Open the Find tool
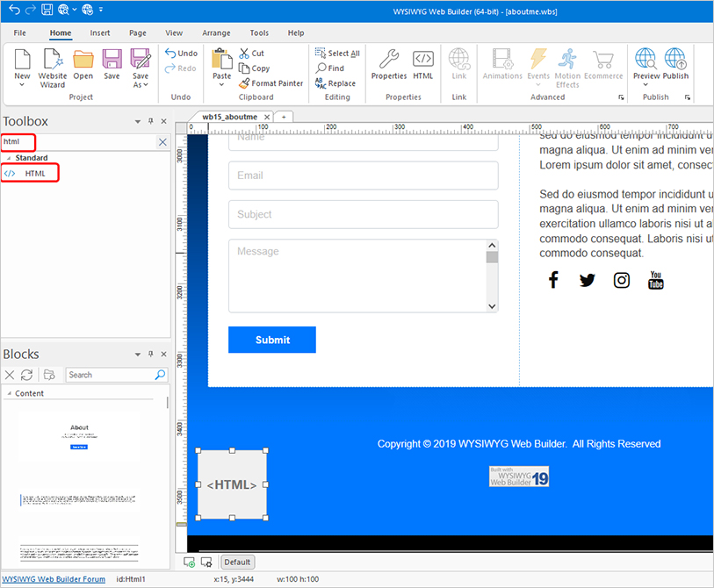 (x=330, y=68)
